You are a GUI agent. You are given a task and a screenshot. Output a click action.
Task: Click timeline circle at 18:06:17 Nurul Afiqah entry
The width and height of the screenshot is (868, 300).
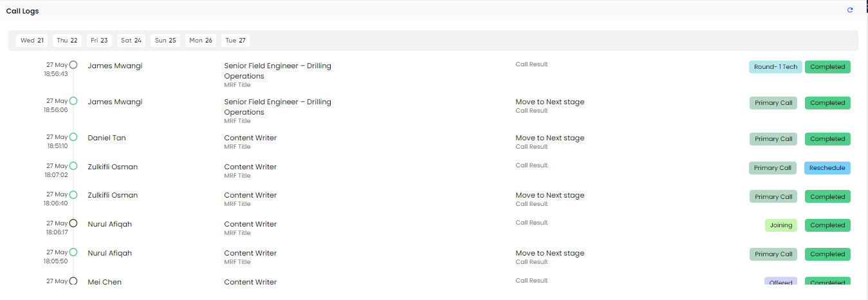[x=73, y=223]
